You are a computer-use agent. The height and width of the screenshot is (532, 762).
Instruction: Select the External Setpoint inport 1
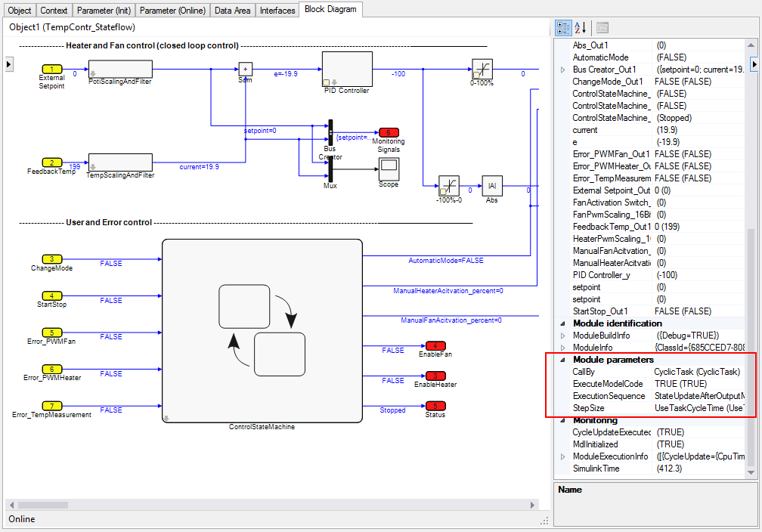[x=52, y=69]
